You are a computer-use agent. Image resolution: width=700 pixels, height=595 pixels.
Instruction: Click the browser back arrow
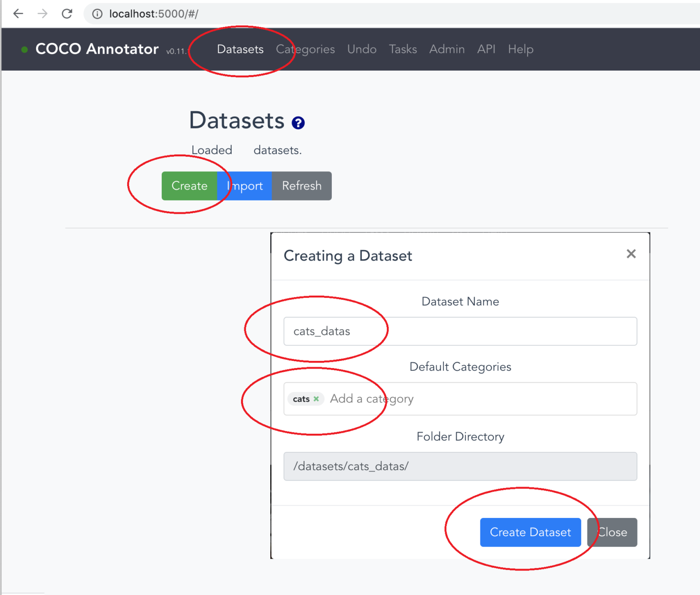pos(18,14)
